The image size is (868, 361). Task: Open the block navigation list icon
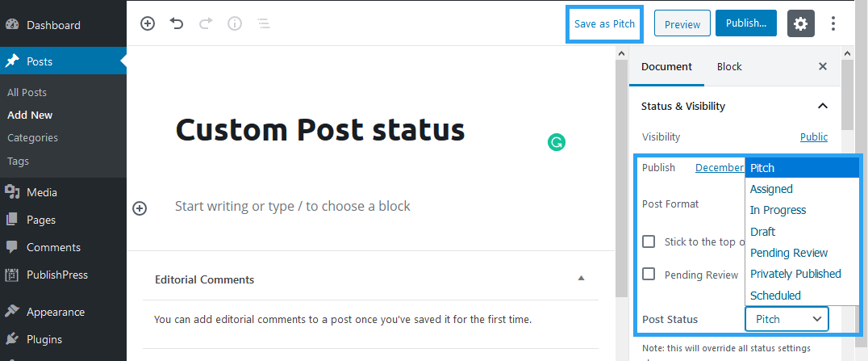click(x=264, y=23)
